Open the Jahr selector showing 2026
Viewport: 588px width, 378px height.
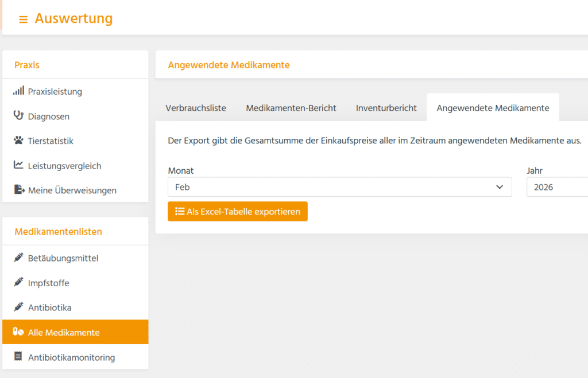click(557, 187)
